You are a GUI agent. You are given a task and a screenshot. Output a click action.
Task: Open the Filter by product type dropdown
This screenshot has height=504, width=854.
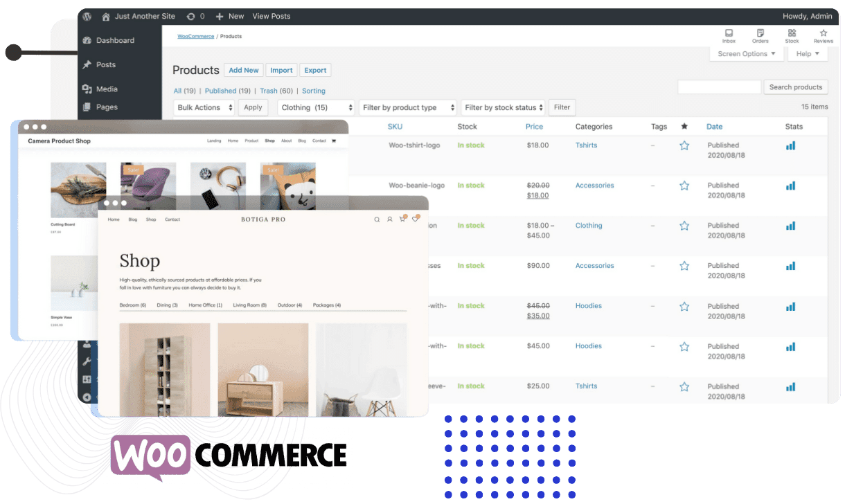pyautogui.click(x=408, y=107)
